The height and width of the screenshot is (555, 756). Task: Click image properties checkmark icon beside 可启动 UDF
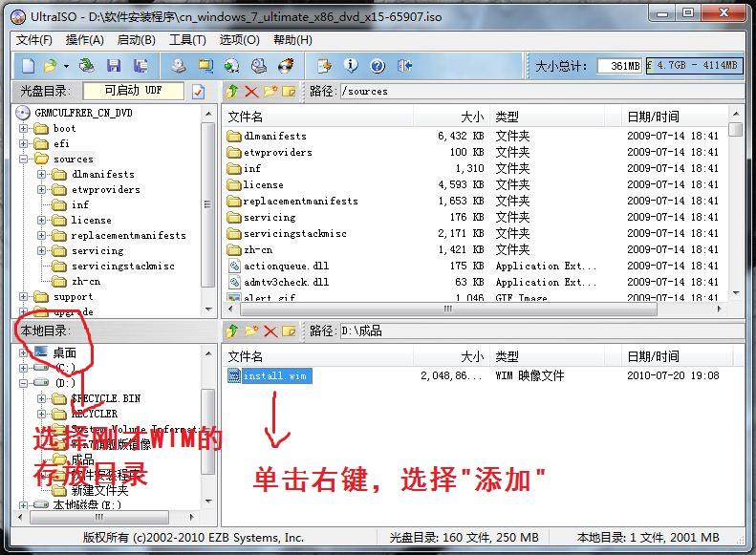click(x=198, y=91)
